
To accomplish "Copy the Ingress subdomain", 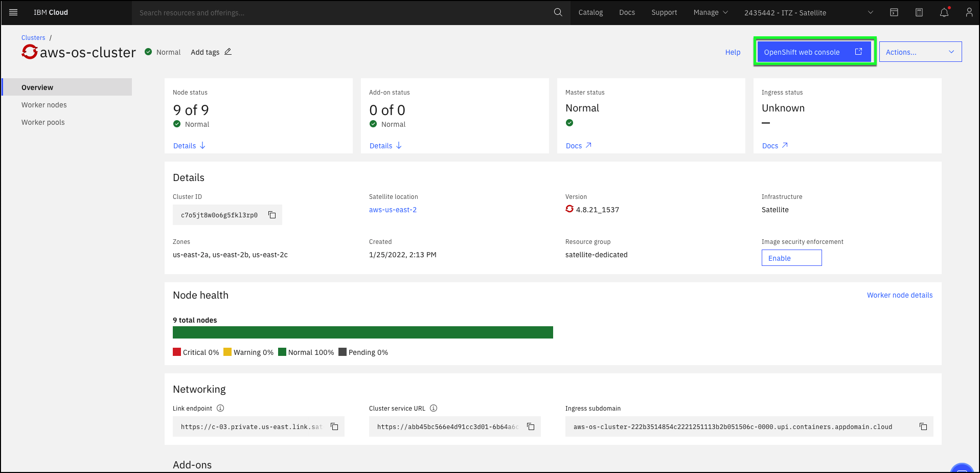I will click(923, 426).
